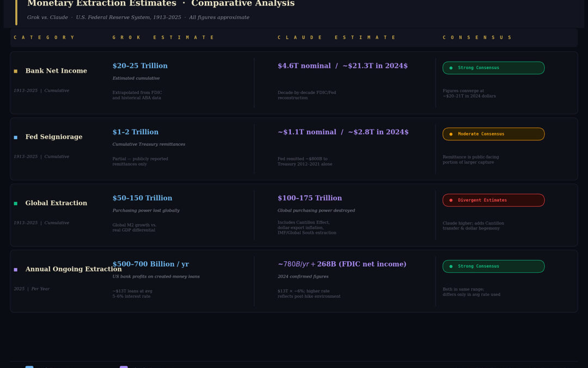Click the blue square beside Fed Seigniorage
The width and height of the screenshot is (588, 368).
pyautogui.click(x=16, y=137)
